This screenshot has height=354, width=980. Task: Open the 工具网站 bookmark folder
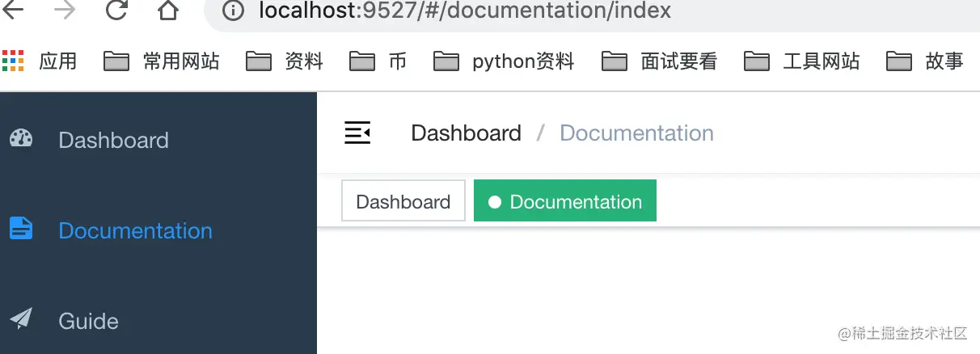pos(802,61)
